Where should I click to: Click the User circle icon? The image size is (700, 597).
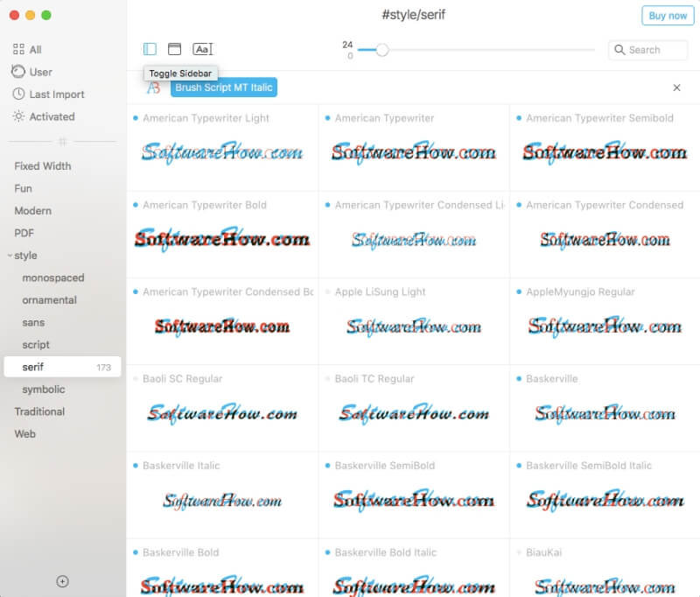point(18,72)
